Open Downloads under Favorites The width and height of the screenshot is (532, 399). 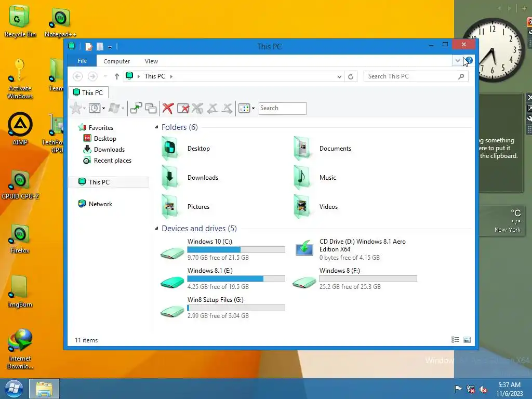click(104, 150)
